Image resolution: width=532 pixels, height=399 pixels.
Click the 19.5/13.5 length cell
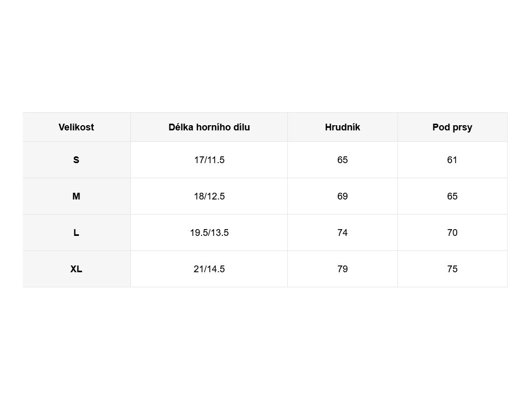(x=209, y=232)
